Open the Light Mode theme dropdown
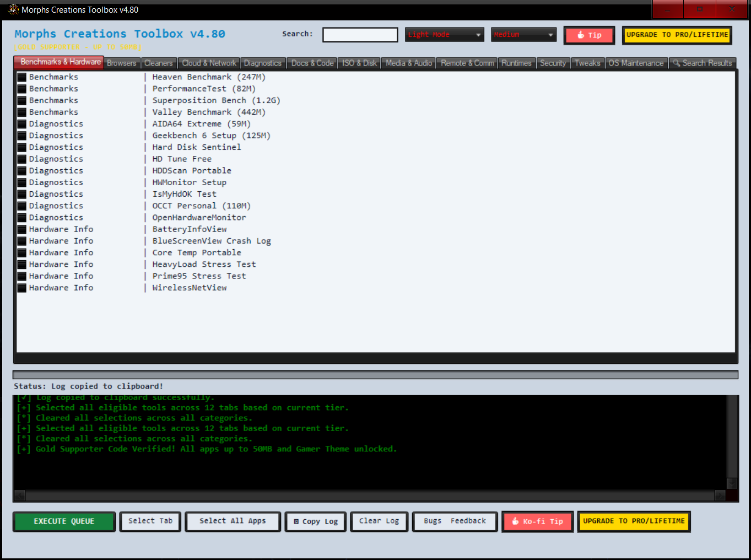 (x=445, y=35)
